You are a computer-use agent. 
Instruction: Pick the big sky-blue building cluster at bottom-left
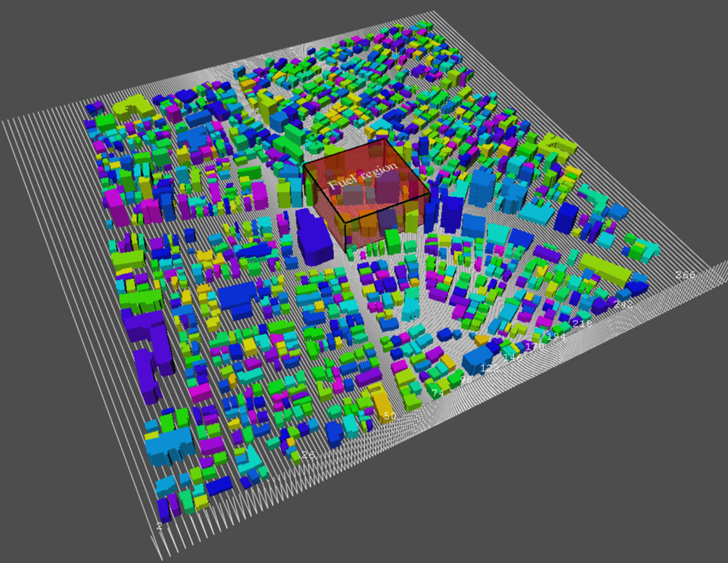(172, 442)
